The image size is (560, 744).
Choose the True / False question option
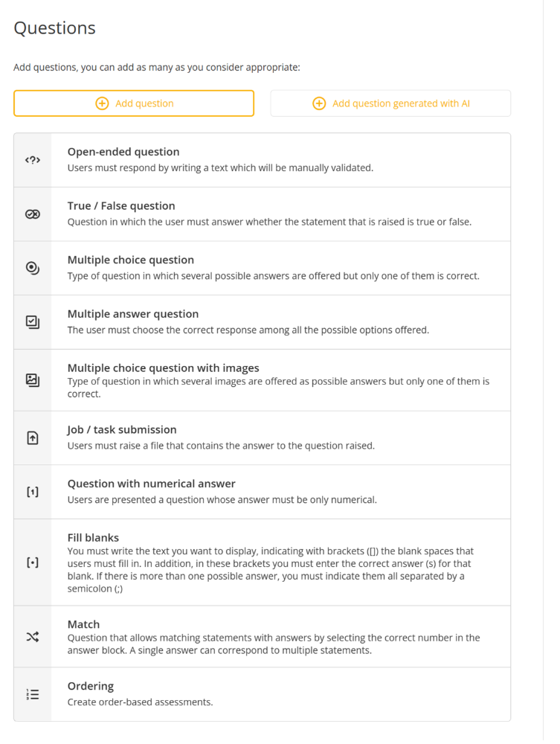(x=121, y=206)
